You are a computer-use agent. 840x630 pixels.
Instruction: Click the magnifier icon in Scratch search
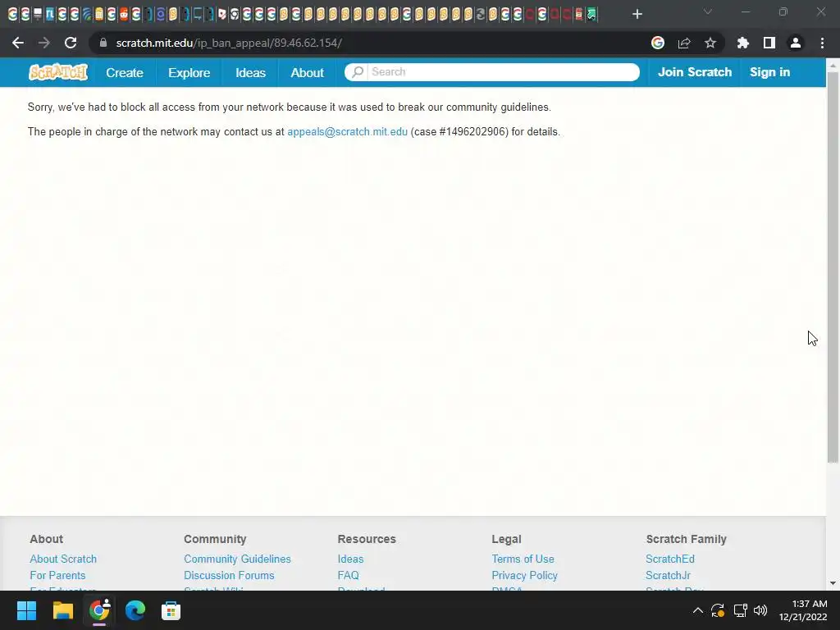[x=358, y=72]
